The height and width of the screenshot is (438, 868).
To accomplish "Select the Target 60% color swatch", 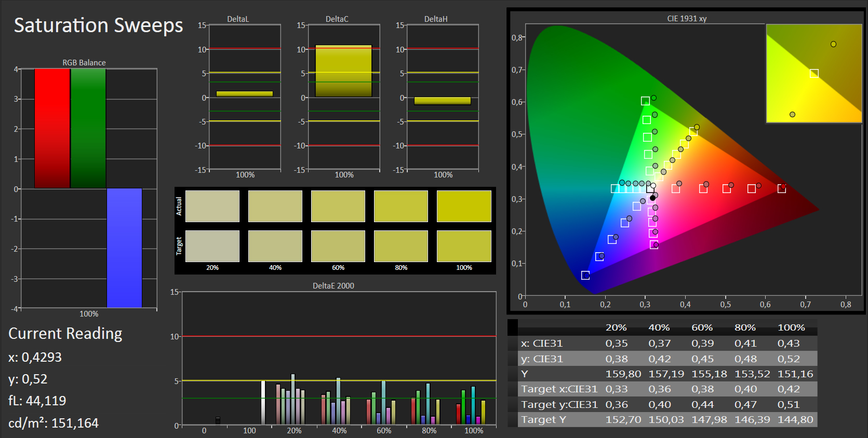I will [338, 246].
